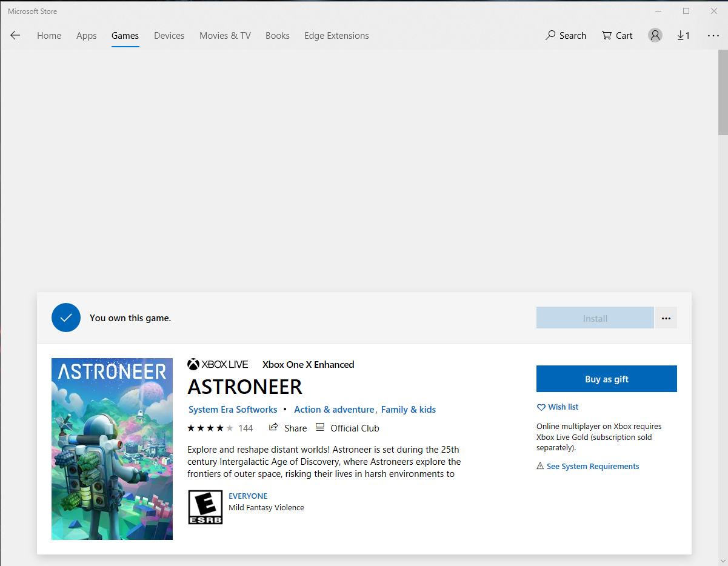Image resolution: width=728 pixels, height=566 pixels.
Task: View downloads and updates icon
Action: (684, 36)
